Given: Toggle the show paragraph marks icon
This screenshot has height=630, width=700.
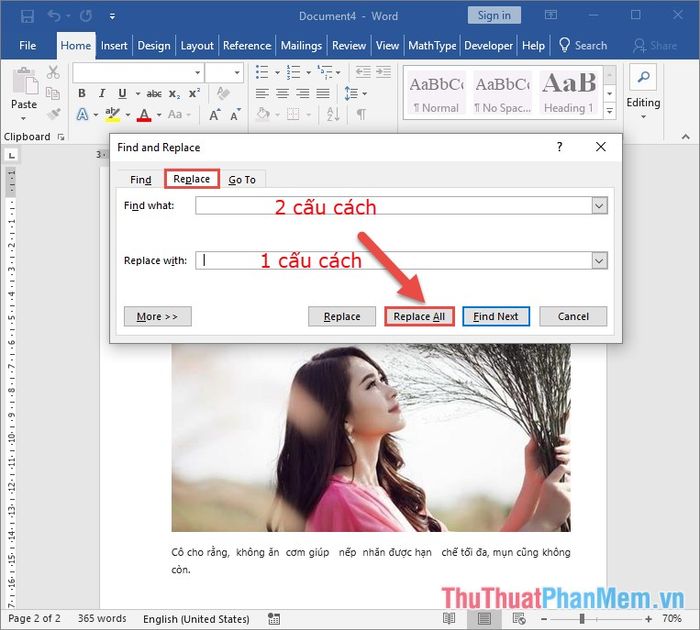Looking at the screenshot, I should click(x=361, y=115).
